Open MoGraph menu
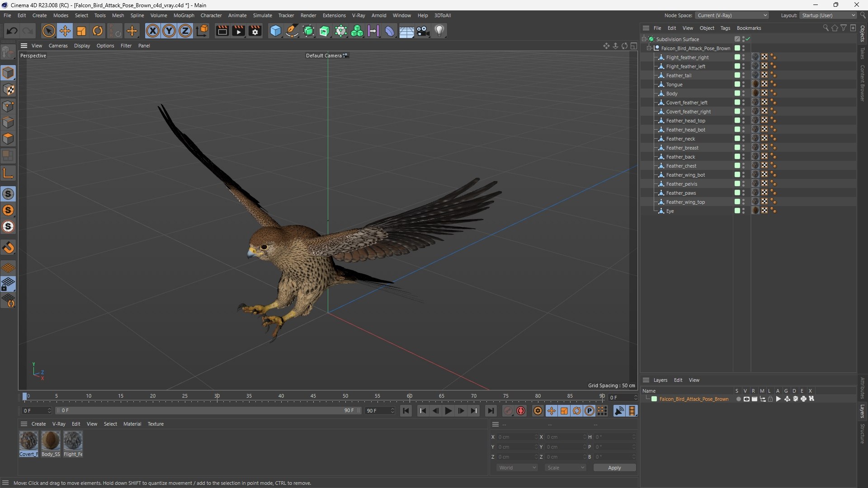This screenshot has height=488, width=868. point(184,15)
